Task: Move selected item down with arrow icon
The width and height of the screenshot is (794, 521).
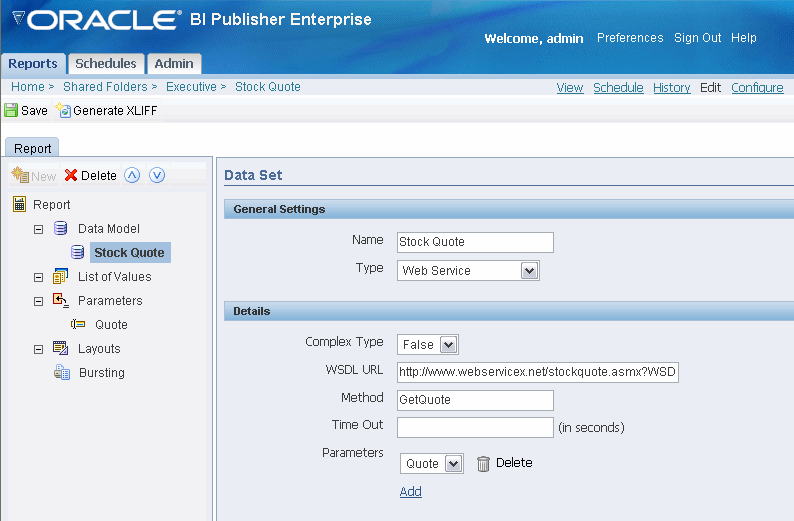Action: point(157,175)
